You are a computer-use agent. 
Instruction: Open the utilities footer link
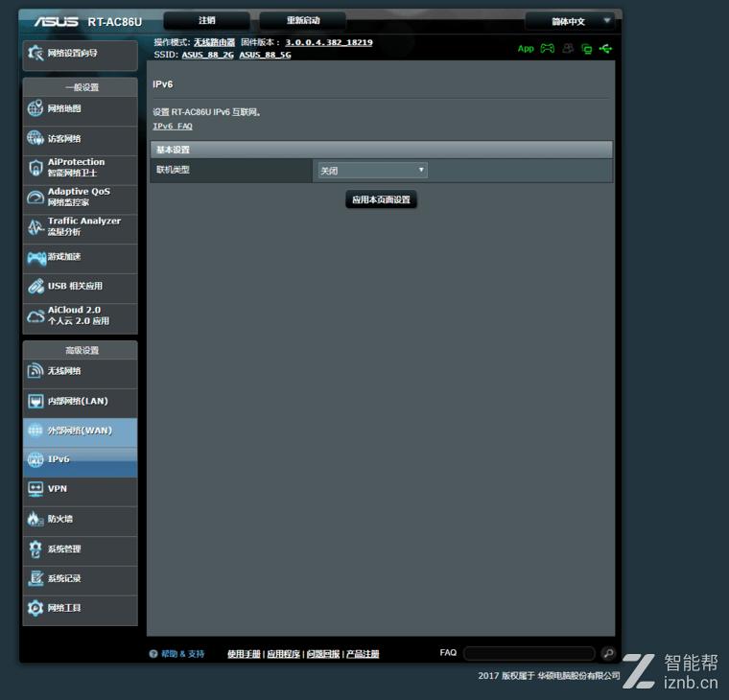284,654
